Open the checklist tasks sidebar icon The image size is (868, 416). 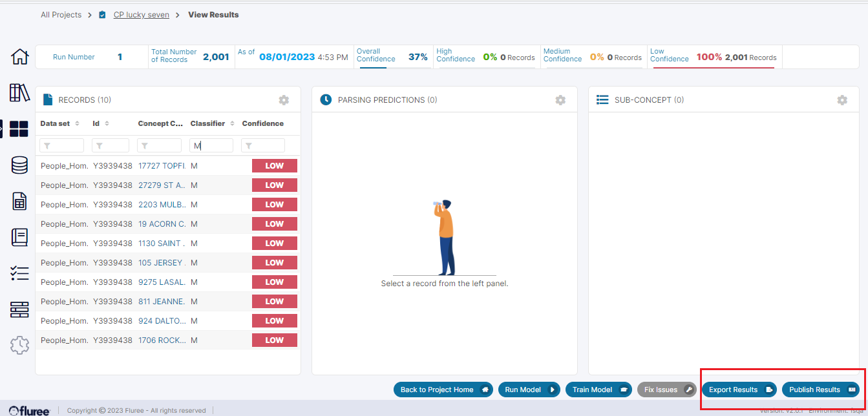pos(19,273)
